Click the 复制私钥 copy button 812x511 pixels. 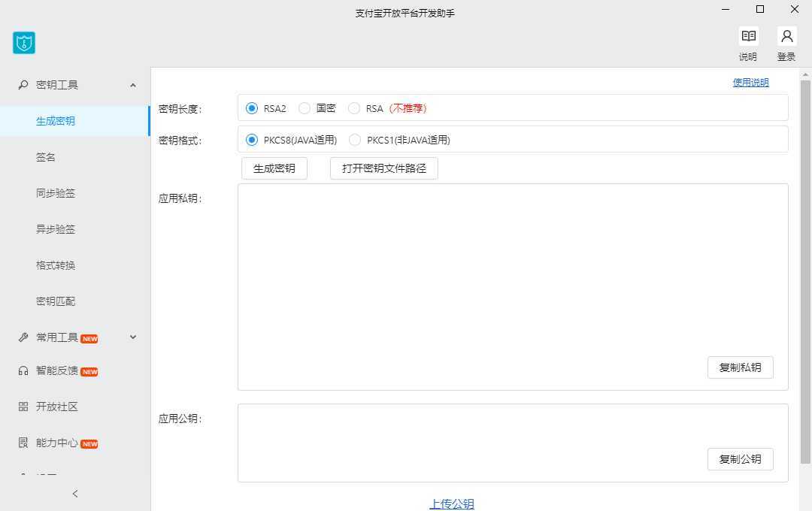click(x=740, y=367)
